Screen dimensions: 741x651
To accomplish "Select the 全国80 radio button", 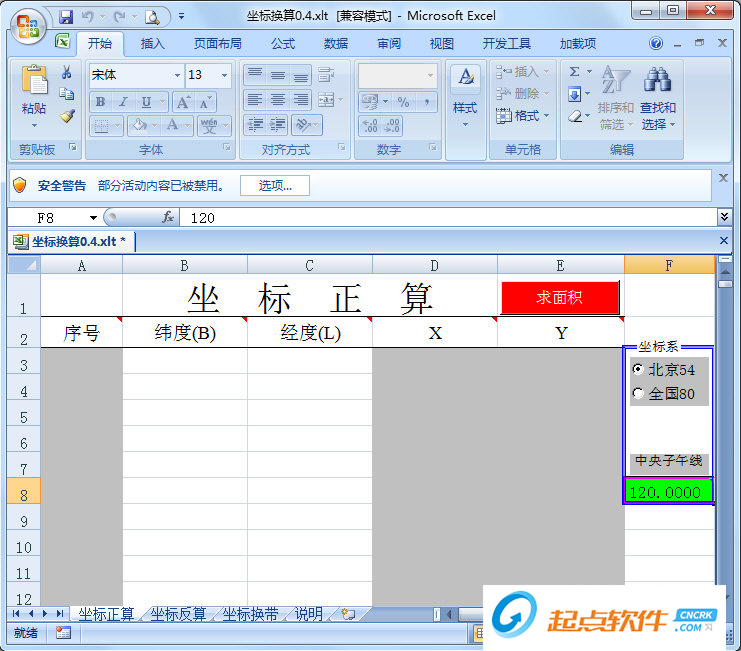I will tap(638, 393).
